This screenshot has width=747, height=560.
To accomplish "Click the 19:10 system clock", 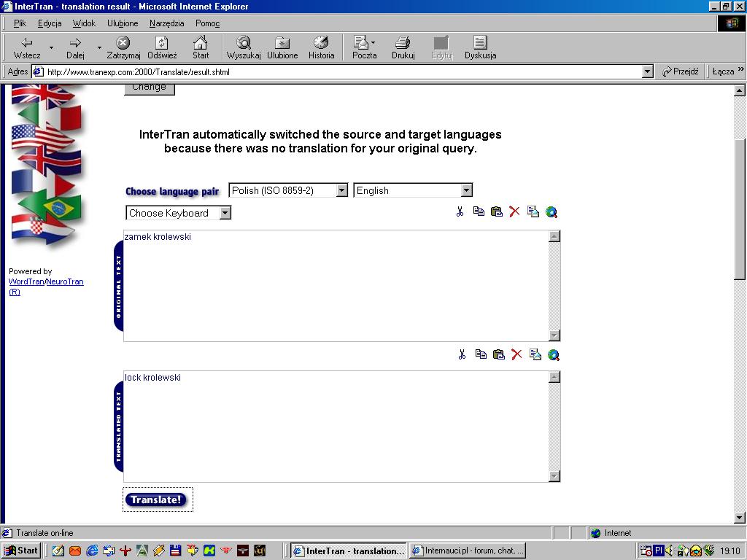I will pos(730,551).
